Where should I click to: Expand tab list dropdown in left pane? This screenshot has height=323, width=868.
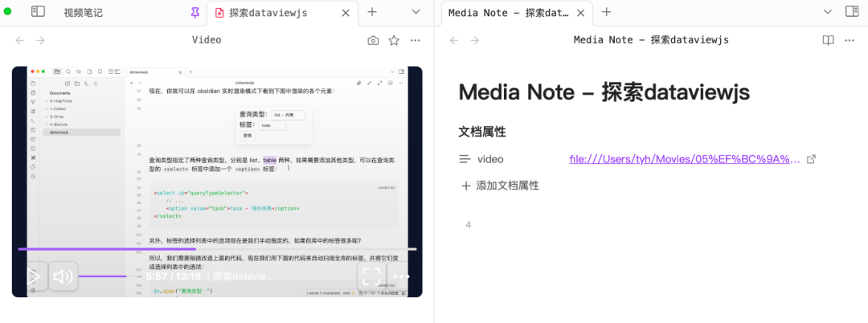pyautogui.click(x=417, y=11)
